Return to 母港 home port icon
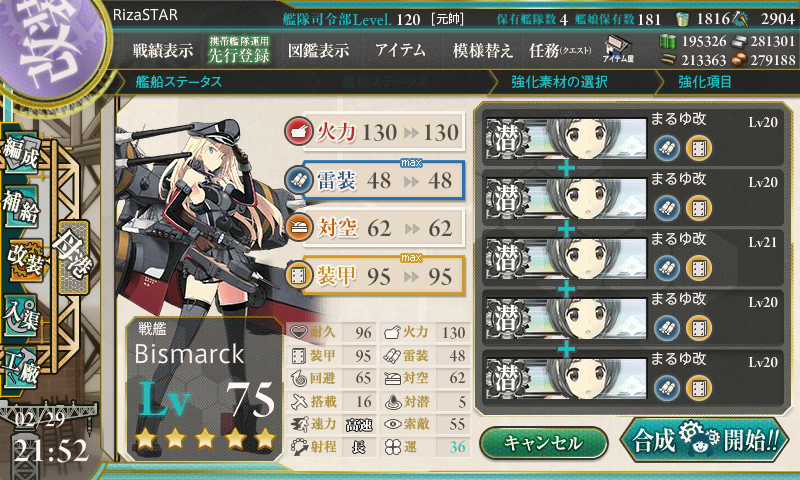Image resolution: width=800 pixels, height=480 pixels. click(x=73, y=257)
